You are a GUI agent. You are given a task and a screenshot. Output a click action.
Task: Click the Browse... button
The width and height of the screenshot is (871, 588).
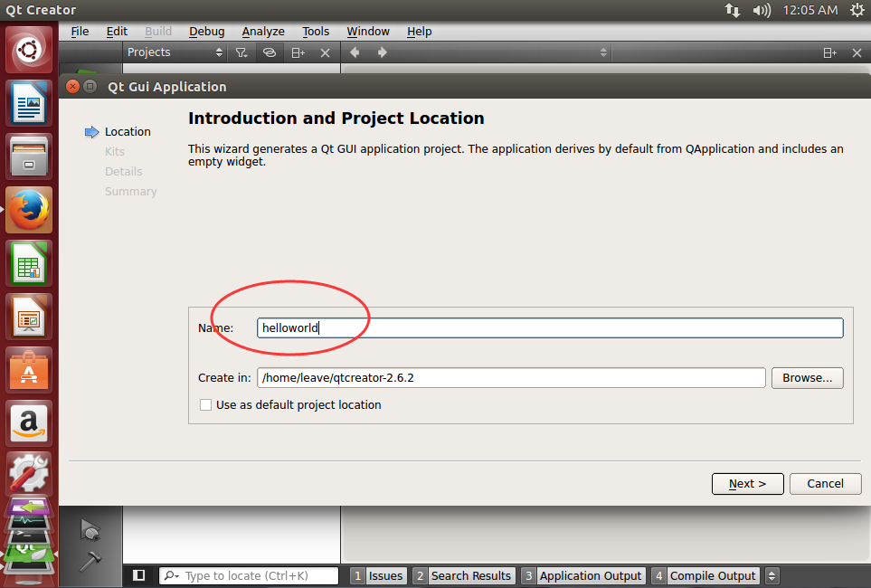point(807,378)
